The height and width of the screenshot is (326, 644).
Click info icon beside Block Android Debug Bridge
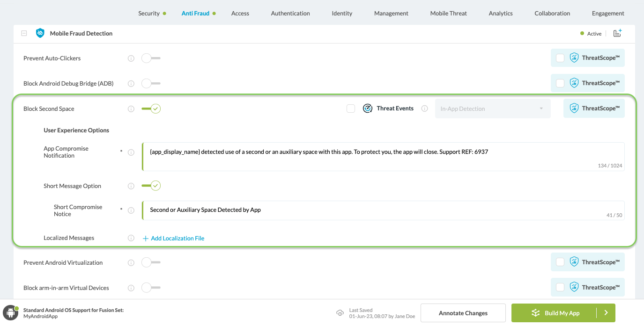tap(131, 84)
